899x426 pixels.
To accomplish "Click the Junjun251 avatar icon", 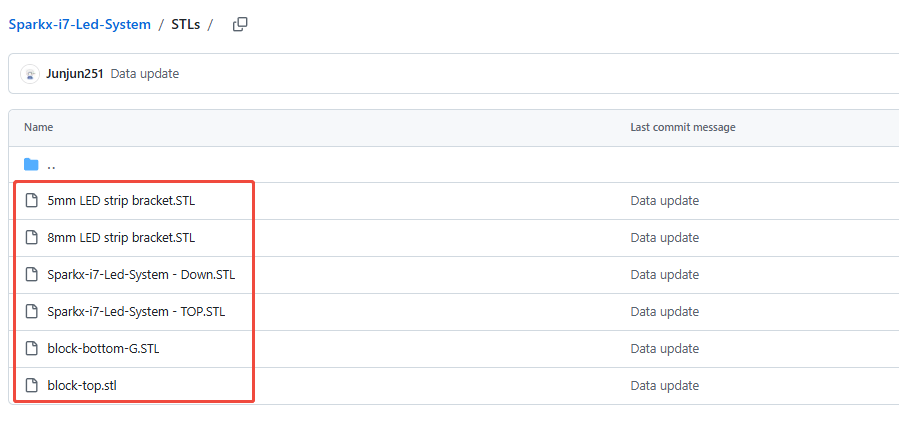I will point(30,74).
